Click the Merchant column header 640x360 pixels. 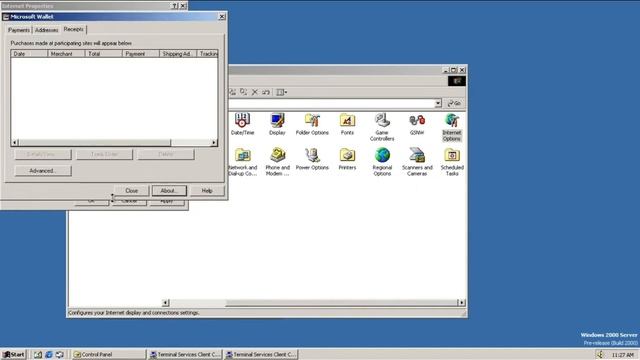[66, 53]
